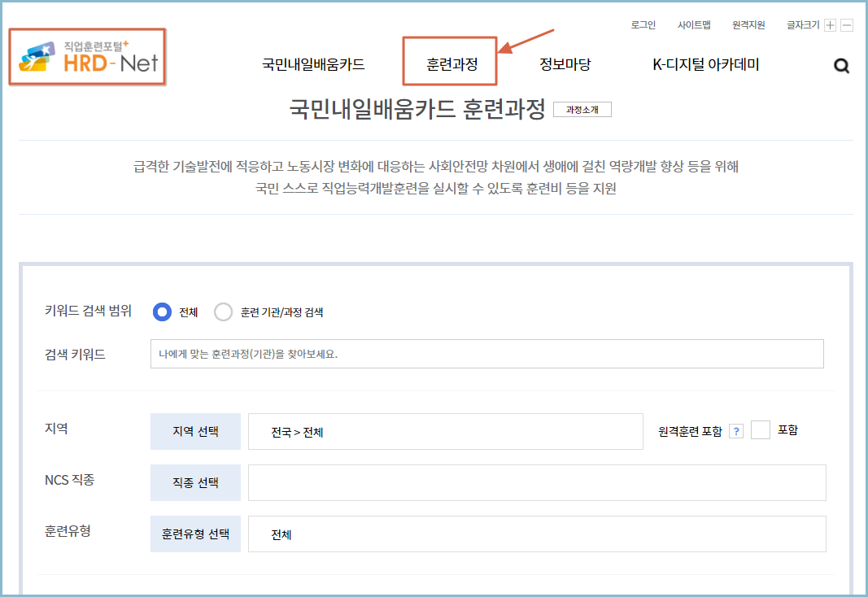Open the 사이트맵 sitemap link

click(x=694, y=25)
